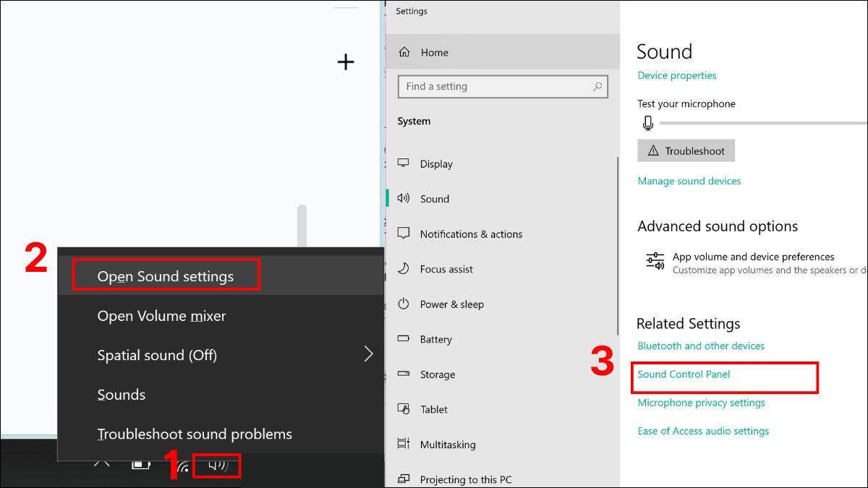The height and width of the screenshot is (488, 868).
Task: Show hidden tray icons with the chevron
Action: 103,463
